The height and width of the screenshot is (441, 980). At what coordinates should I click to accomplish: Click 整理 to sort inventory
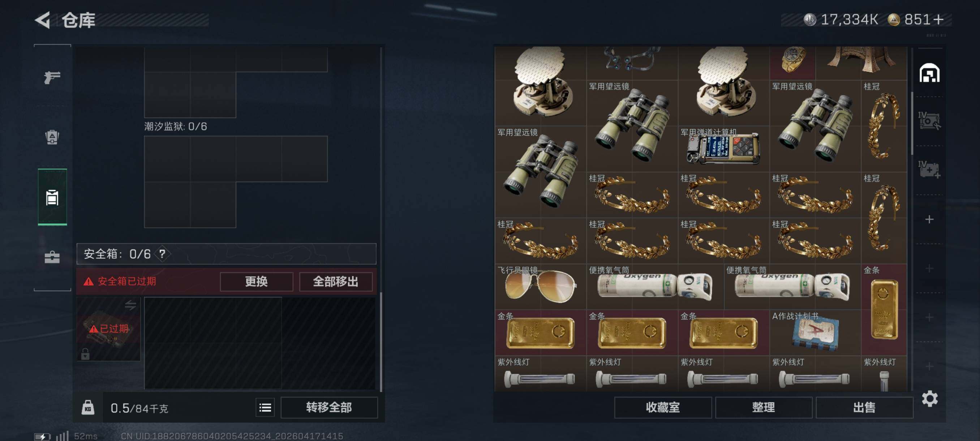click(x=764, y=407)
